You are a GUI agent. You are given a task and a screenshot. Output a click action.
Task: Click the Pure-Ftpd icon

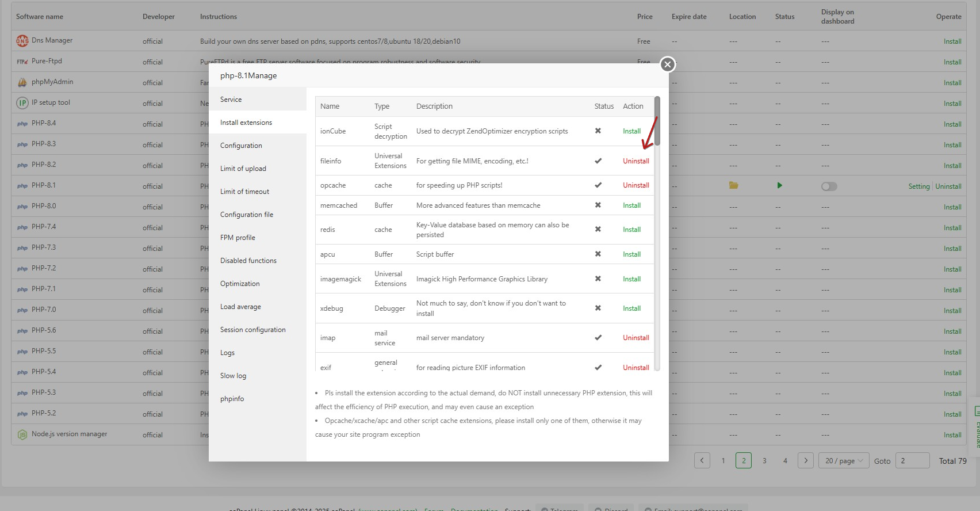pyautogui.click(x=22, y=62)
